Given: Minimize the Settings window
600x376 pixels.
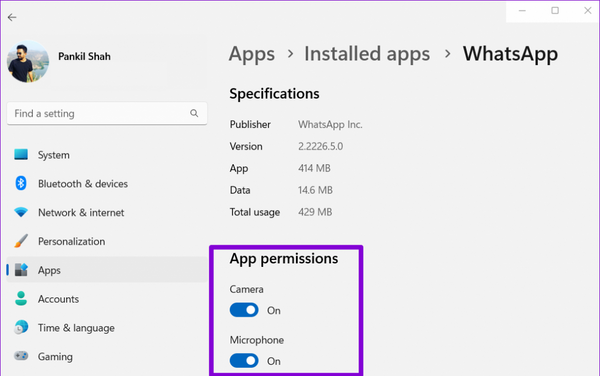Looking at the screenshot, I should pyautogui.click(x=522, y=11).
